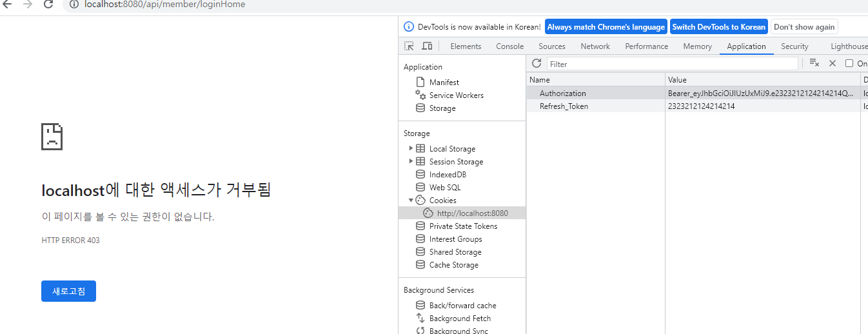This screenshot has height=334, width=868.
Task: Click the refresh cookies icon
Action: point(537,63)
